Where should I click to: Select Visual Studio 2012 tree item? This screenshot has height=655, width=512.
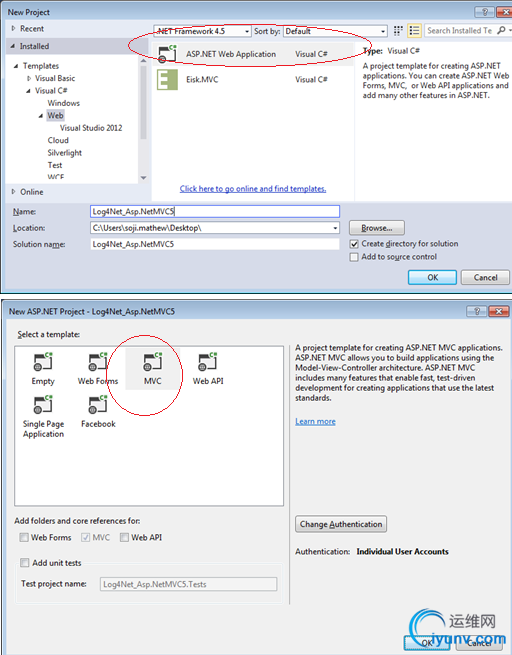coord(91,128)
